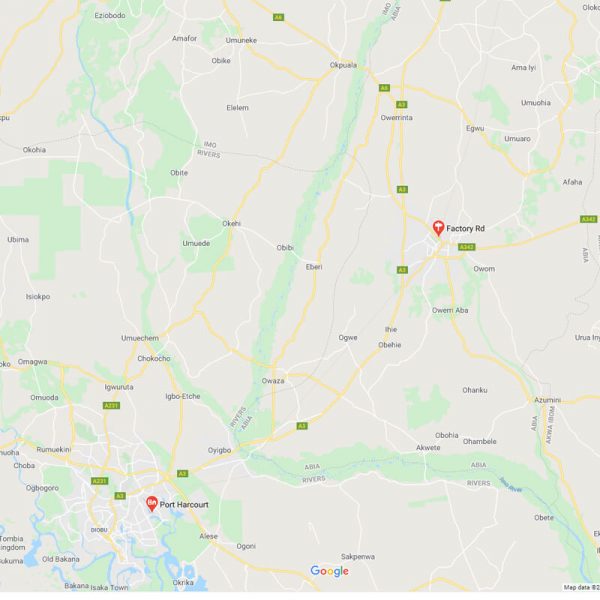Click the A3 road shield near Oyigbo
This screenshot has height=600, width=600.
coord(182,474)
